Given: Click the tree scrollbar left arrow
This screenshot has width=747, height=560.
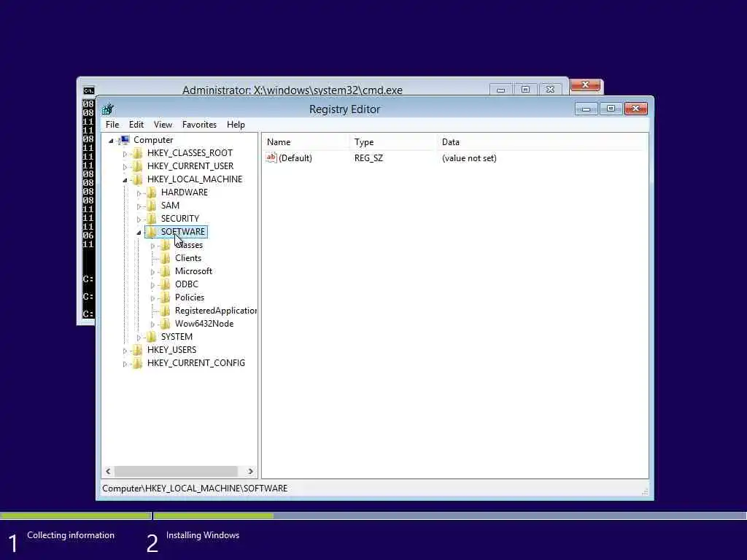Looking at the screenshot, I should [x=108, y=471].
